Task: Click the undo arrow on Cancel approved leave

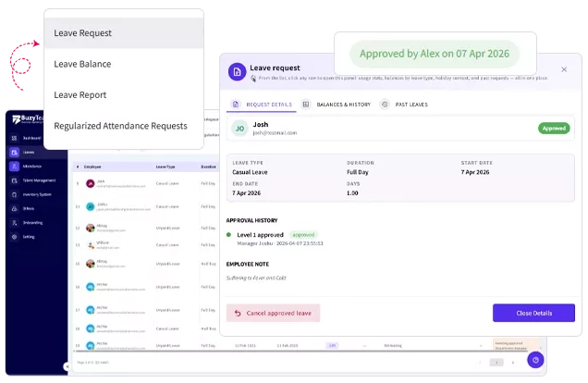Action: coord(238,314)
